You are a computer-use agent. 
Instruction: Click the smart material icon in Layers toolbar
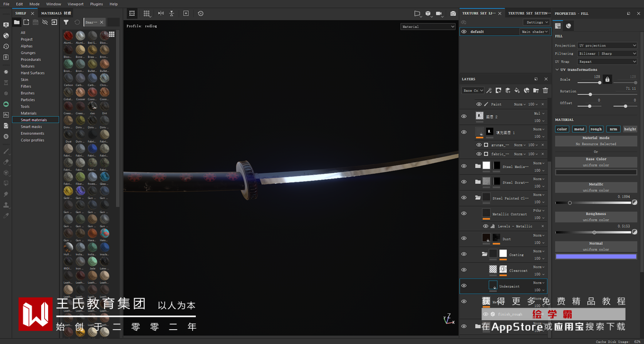point(526,90)
